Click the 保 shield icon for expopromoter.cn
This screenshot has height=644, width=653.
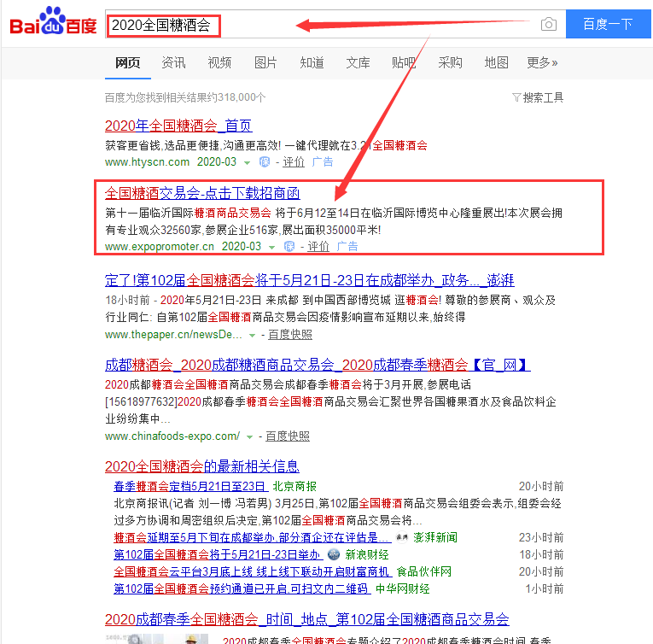[289, 246]
